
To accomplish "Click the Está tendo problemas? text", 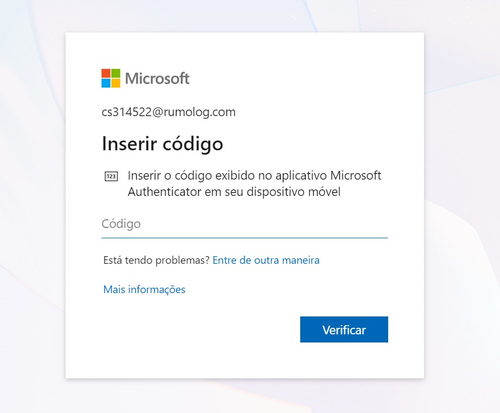I will [x=156, y=260].
